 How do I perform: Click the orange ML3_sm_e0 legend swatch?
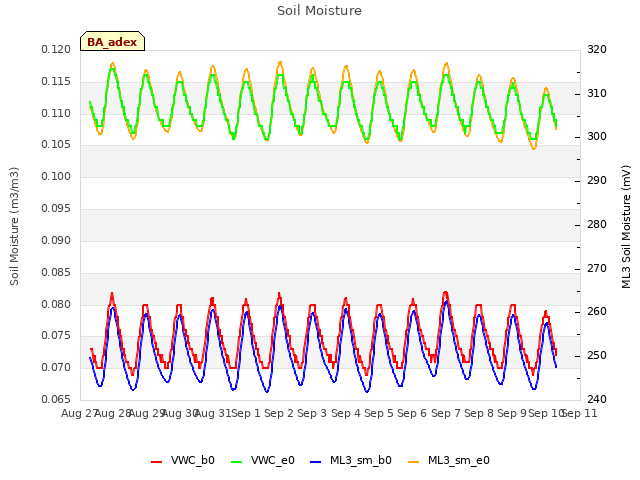(413, 462)
